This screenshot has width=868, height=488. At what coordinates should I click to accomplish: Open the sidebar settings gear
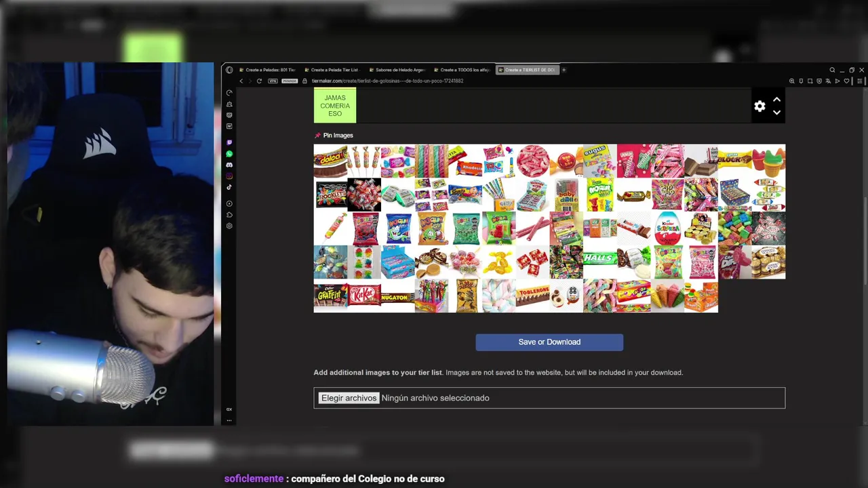(229, 226)
